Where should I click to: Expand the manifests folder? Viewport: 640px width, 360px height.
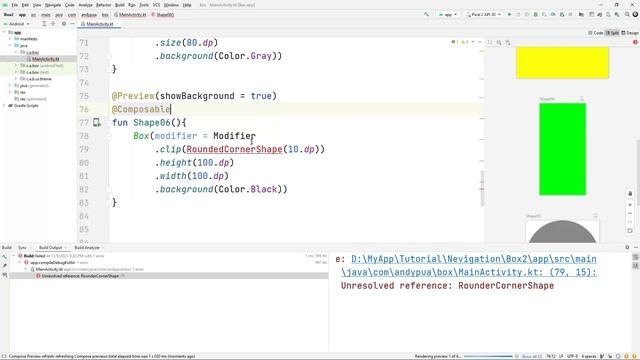[x=10, y=39]
